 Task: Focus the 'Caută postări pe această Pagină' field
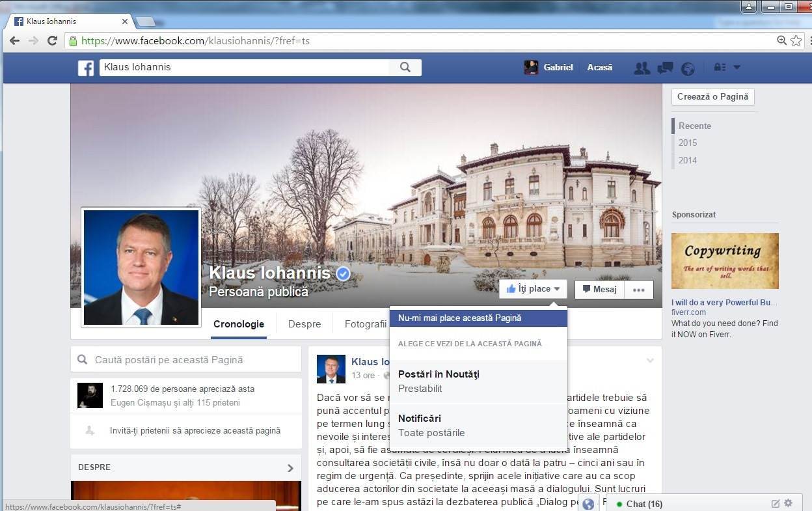[x=186, y=360]
